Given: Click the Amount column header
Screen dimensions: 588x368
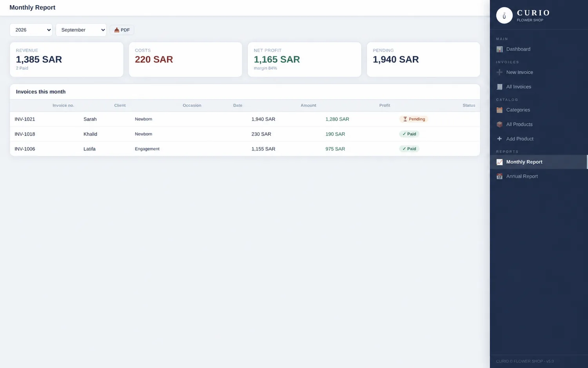Looking at the screenshot, I should click(x=309, y=105).
